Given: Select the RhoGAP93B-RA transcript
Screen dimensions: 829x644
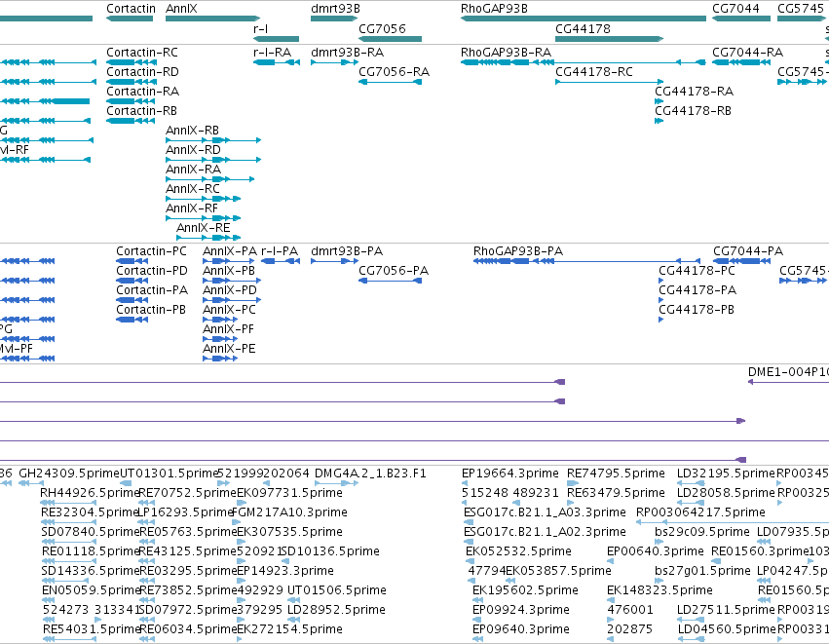Looking at the screenshot, I should [584, 62].
